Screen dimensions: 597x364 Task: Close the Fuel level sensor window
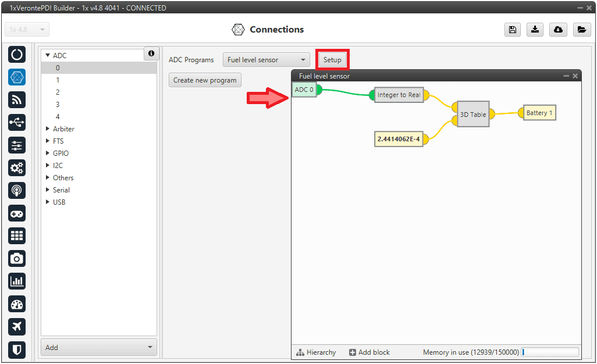click(575, 76)
